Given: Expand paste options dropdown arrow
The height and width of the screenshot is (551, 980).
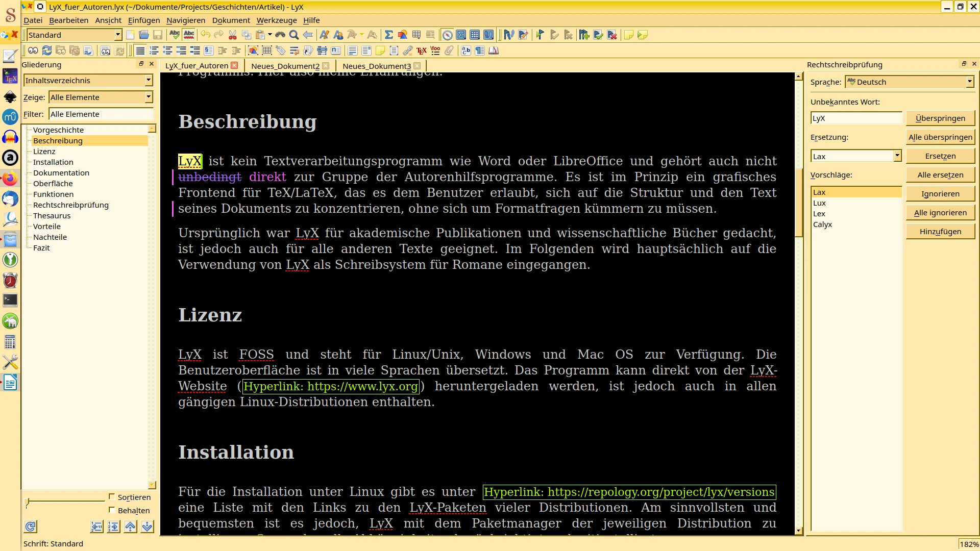Looking at the screenshot, I should pyautogui.click(x=270, y=35).
